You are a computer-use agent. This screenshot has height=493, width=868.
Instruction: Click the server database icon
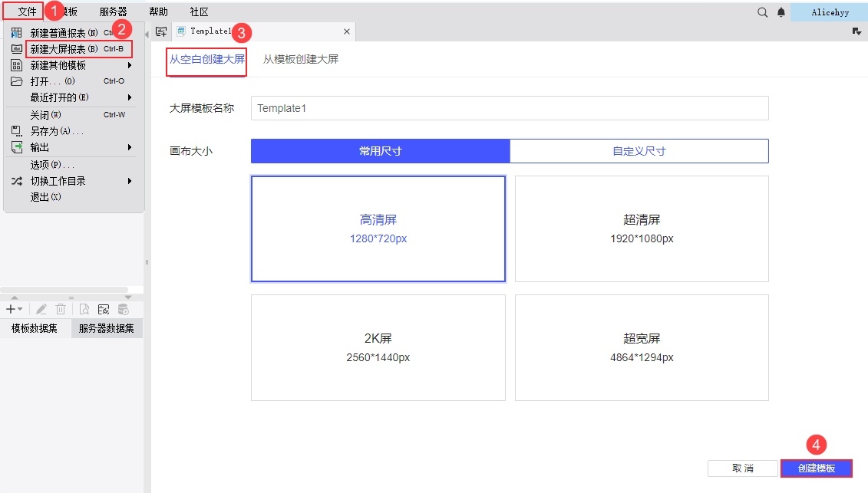124,309
